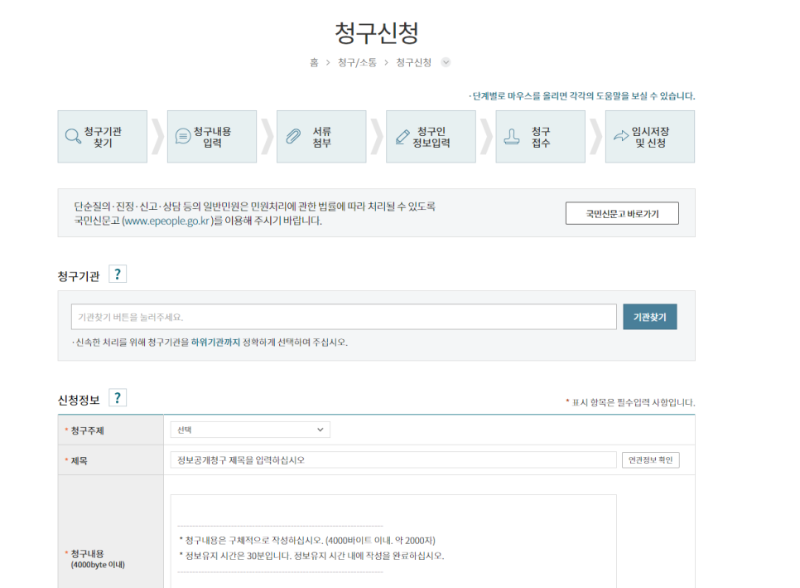800x588 pixels.
Task: Click the speech bubble icon in 청구내용 입력 step
Action: coord(183,136)
